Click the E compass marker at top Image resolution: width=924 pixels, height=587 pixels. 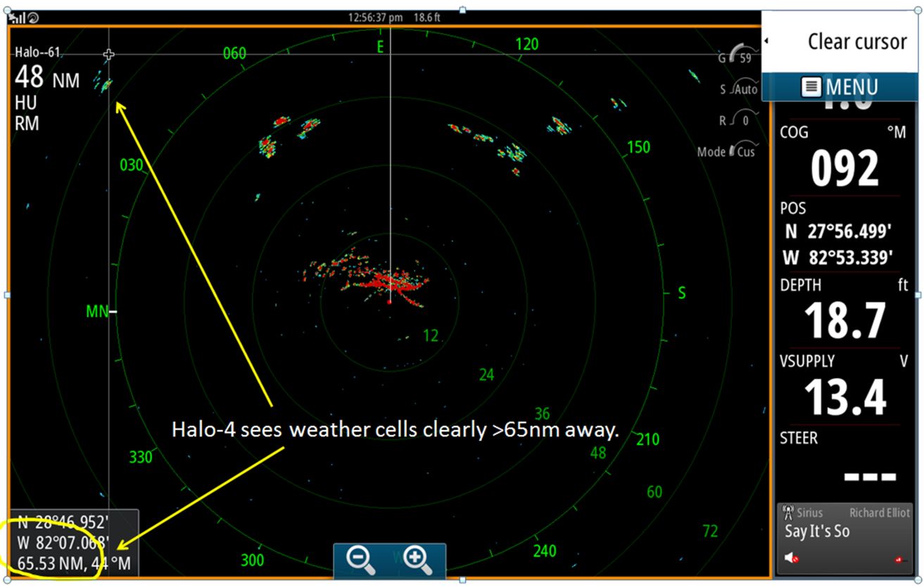[381, 47]
